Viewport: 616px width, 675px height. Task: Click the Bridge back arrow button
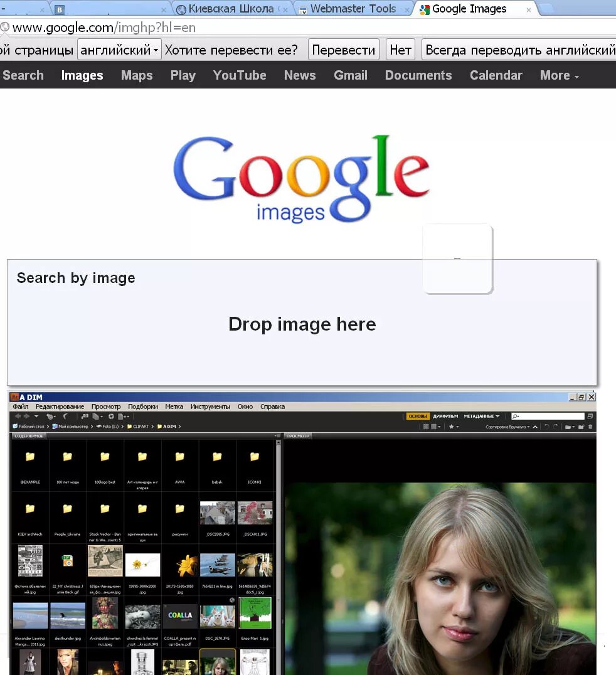pos(18,417)
